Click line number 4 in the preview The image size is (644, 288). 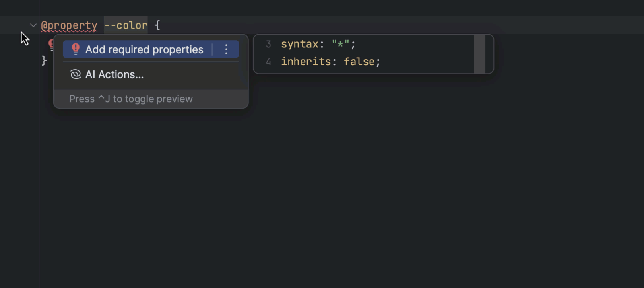(268, 62)
